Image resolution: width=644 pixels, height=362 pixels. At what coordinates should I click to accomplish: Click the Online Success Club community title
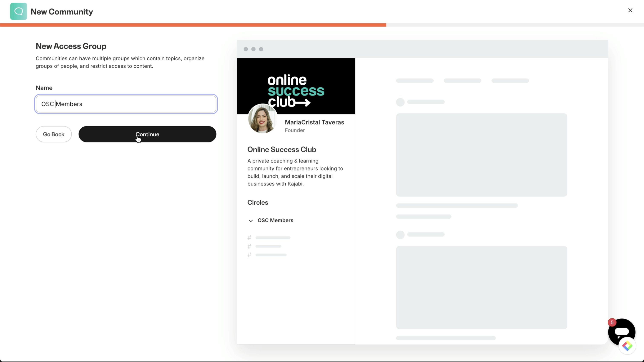[282, 149]
